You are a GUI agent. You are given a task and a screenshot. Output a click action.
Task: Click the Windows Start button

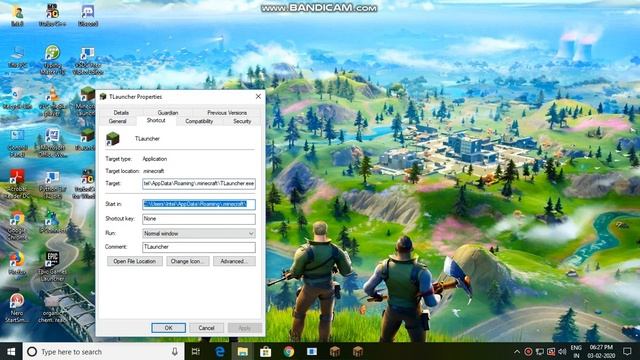click(11, 351)
